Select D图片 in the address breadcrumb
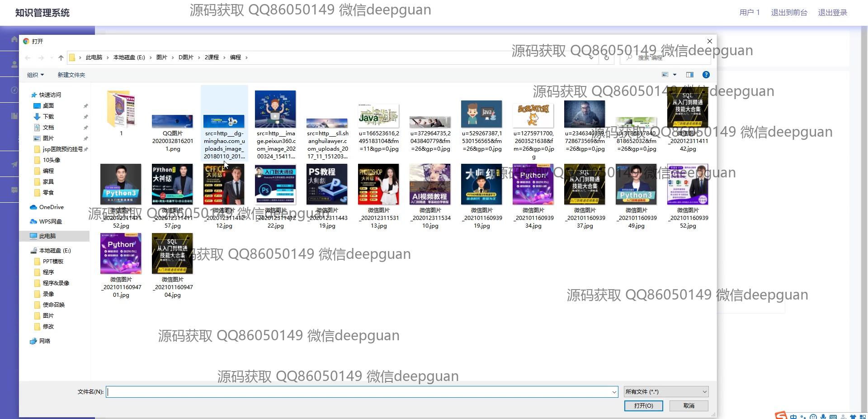This screenshot has height=419, width=868. point(186,57)
